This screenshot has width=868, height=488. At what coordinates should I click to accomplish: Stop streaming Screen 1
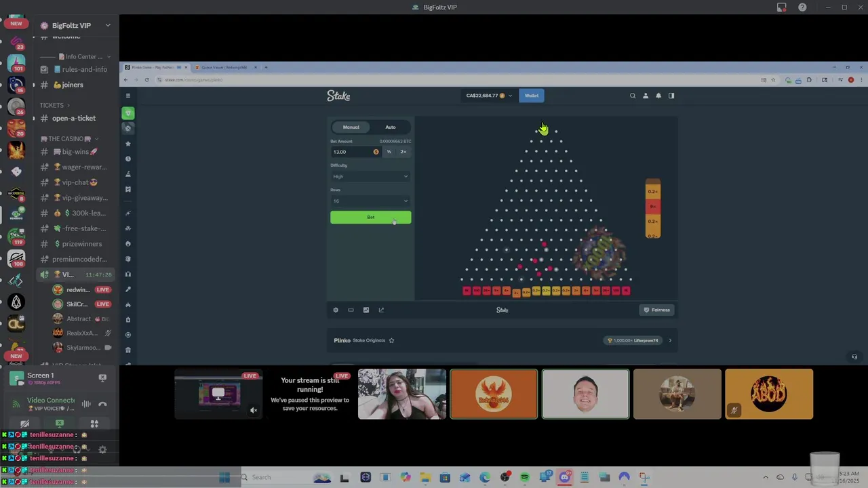pyautogui.click(x=102, y=378)
